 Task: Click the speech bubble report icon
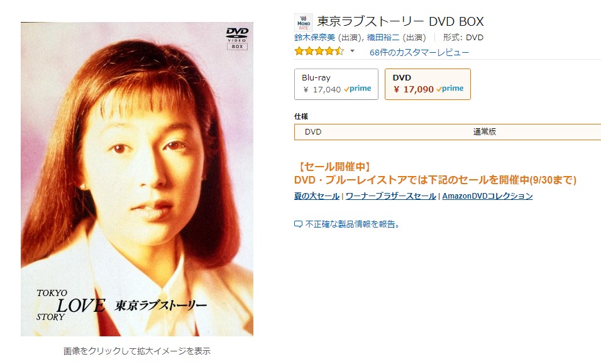coord(298,224)
